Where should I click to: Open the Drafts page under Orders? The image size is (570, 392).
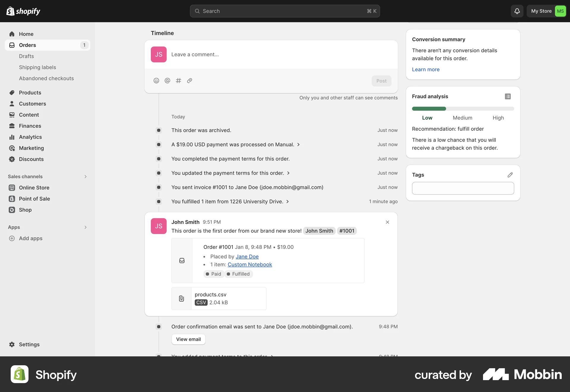(x=26, y=56)
